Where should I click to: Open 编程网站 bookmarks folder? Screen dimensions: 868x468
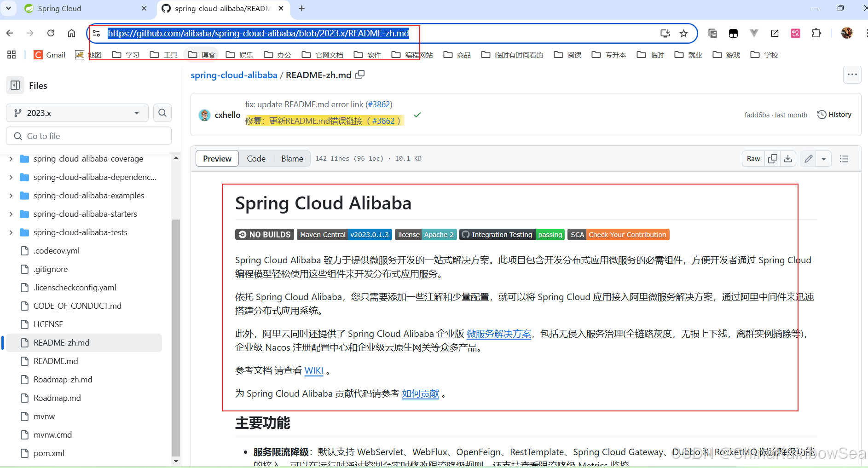click(x=412, y=55)
